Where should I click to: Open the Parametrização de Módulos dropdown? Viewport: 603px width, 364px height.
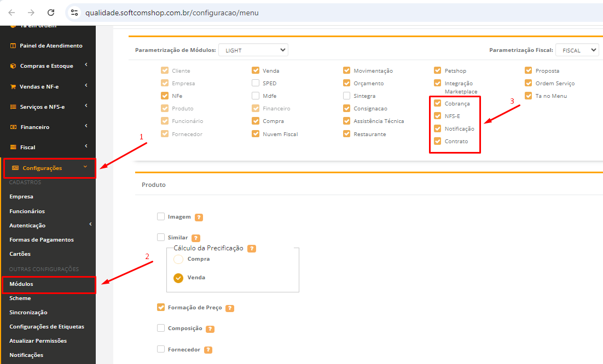pos(253,50)
